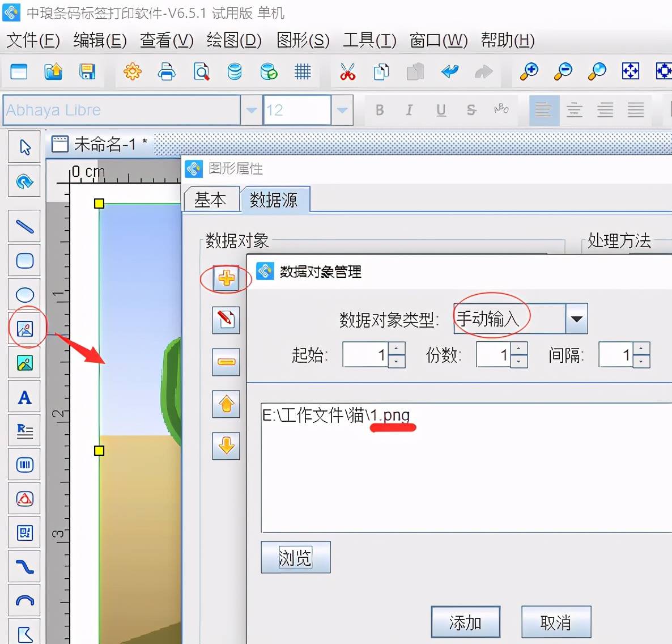672x644 pixels.
Task: Select the ellipse drawing tool
Action: [24, 295]
